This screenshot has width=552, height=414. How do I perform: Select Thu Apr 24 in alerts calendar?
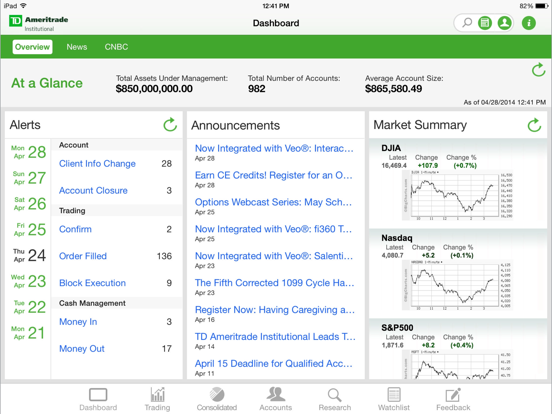point(29,255)
